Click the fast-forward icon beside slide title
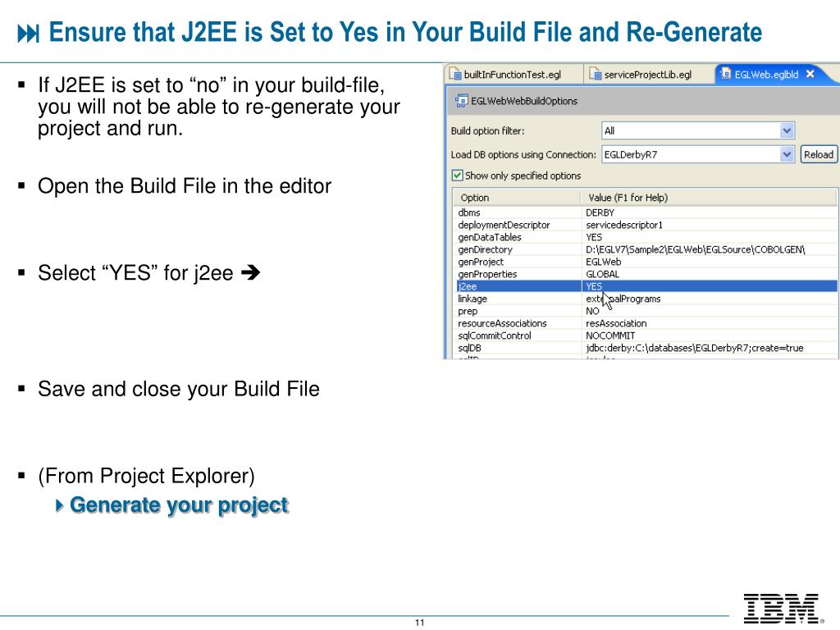This screenshot has height=630, width=840. click(28, 33)
